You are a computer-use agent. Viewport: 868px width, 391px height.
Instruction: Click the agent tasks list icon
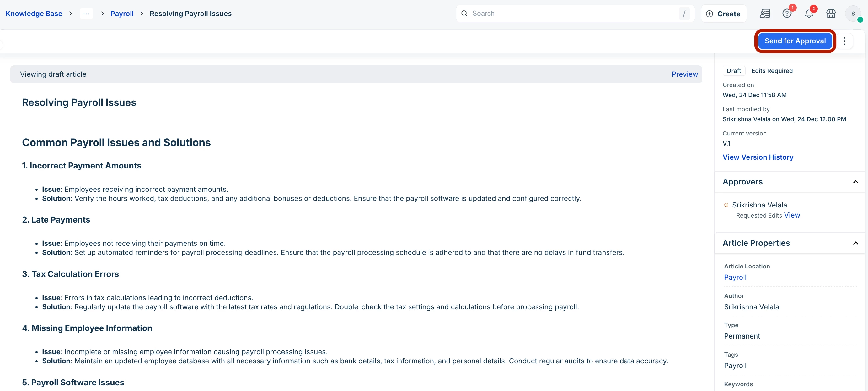[x=764, y=14]
